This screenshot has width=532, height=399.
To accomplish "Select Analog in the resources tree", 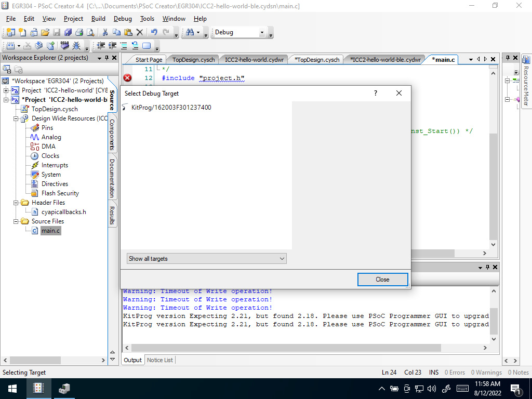I will click(51, 137).
